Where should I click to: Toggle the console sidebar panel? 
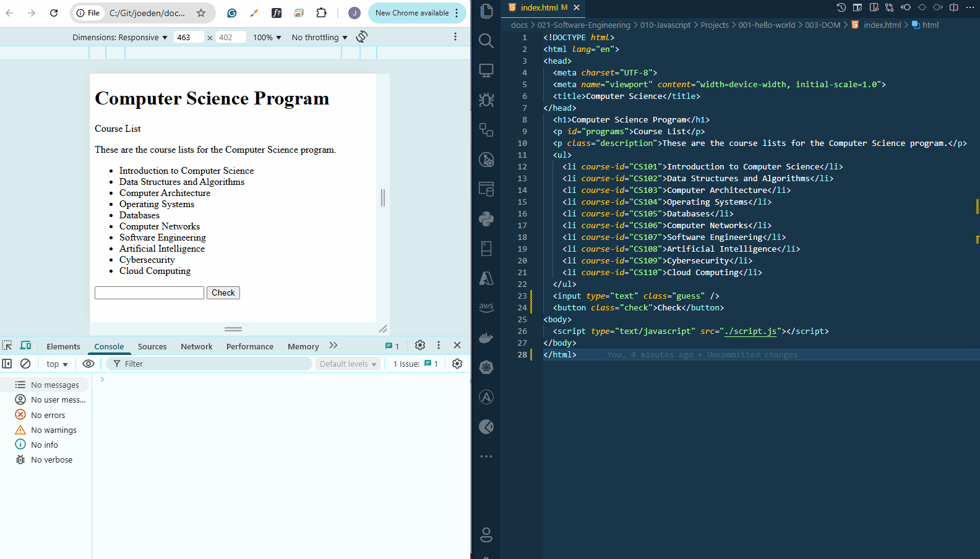click(7, 364)
